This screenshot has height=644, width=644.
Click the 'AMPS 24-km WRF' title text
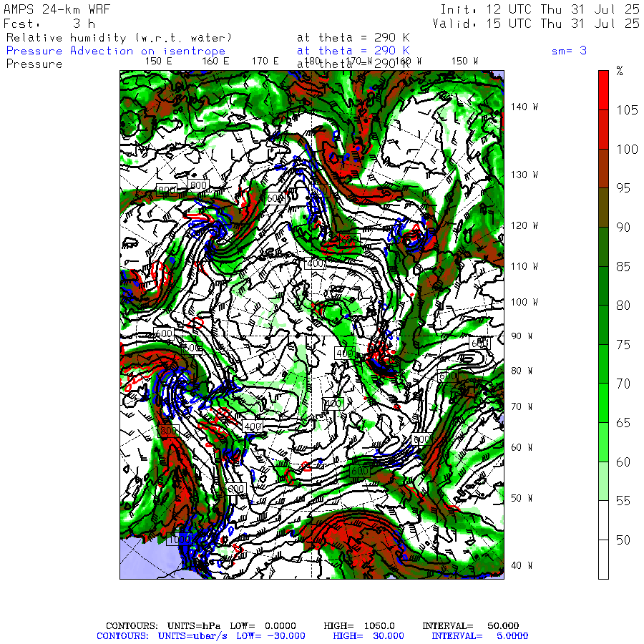click(x=57, y=9)
